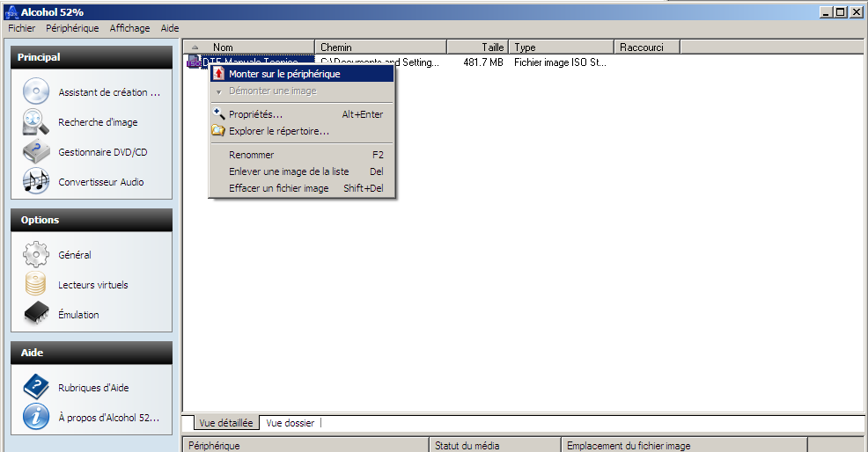Screen dimensions: 868x452
Task: Sort list by Chemin column
Action: point(381,47)
